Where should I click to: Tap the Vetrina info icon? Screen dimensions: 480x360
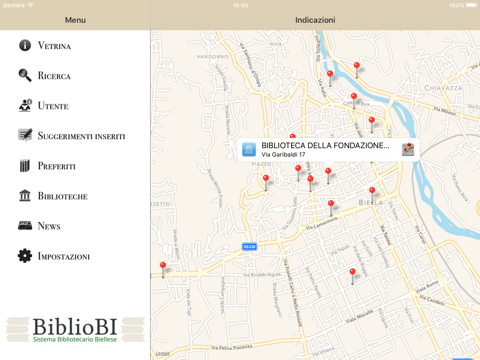pyautogui.click(x=25, y=45)
